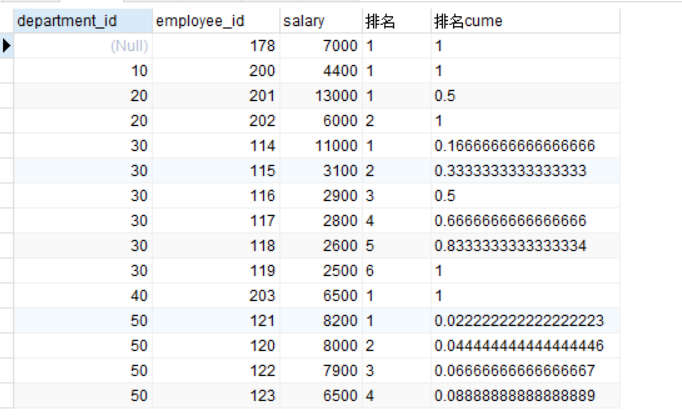Select employee_id cell 122
The height and width of the screenshot is (420, 682).
pyautogui.click(x=216, y=371)
